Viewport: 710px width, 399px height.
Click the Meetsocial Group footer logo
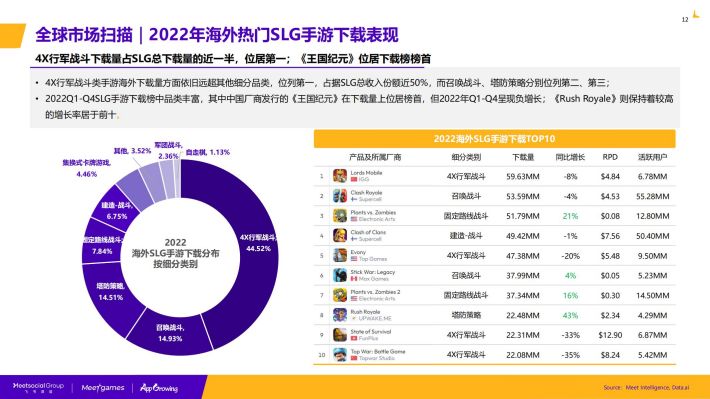coord(38,387)
